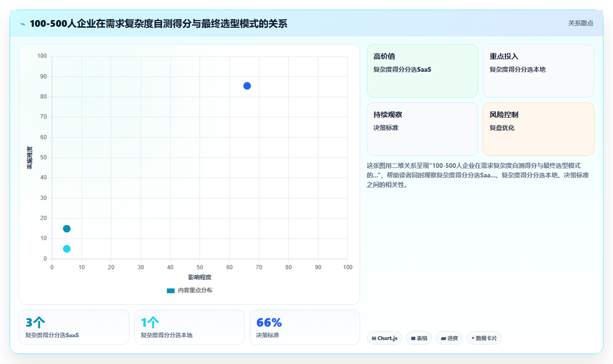Click the Chart.js tag
This screenshot has width=613, height=364.
point(385,338)
